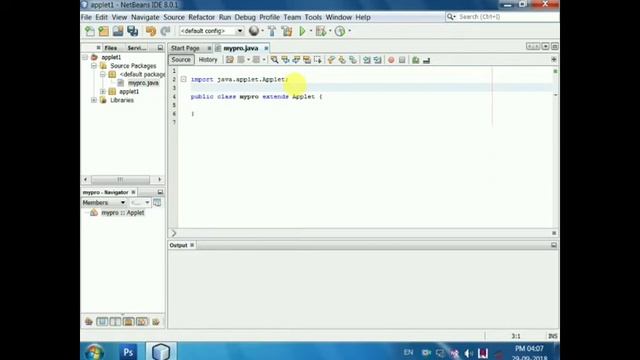Select mypro.java in the project tree

(143, 83)
